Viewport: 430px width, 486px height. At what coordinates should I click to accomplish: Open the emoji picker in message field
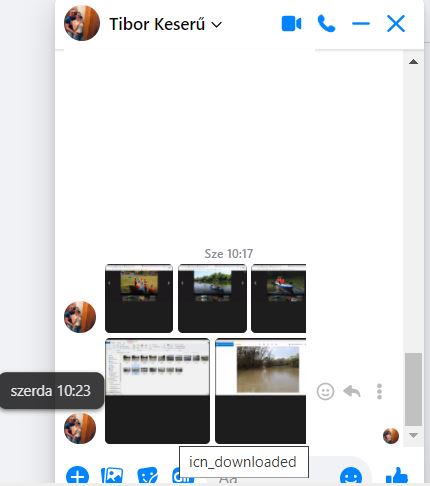click(351, 476)
